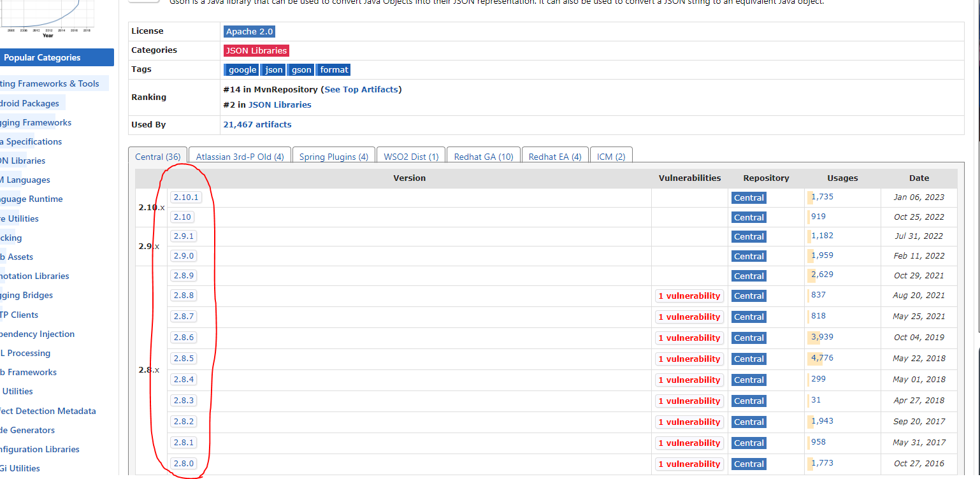Click the Popular Categories sidebar header
Viewport: 980px width, 479px height.
(x=56, y=57)
